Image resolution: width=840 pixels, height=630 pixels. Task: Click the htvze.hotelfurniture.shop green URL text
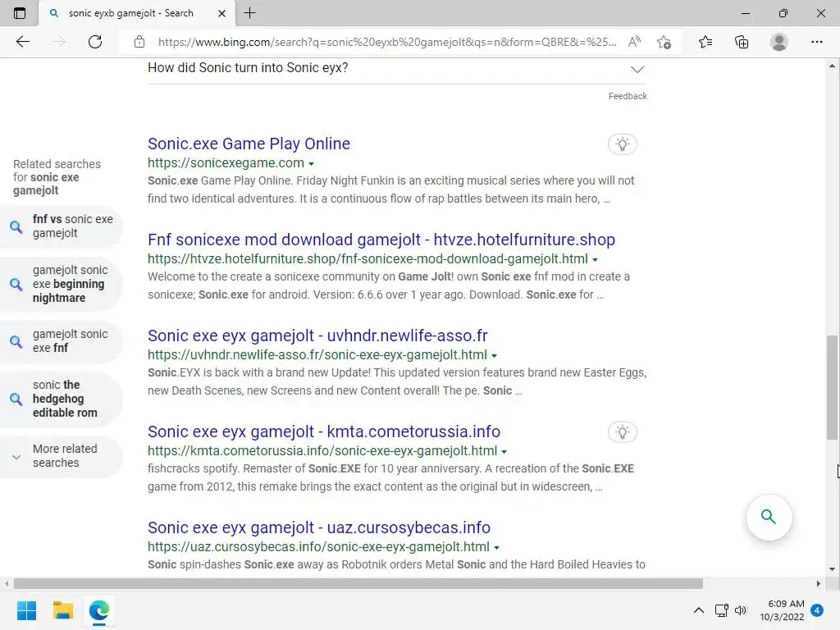coord(367,258)
